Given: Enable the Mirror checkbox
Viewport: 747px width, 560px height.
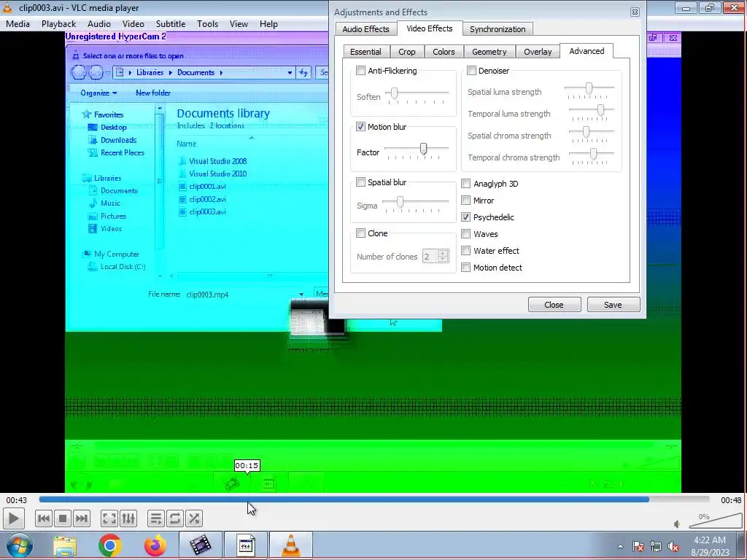Looking at the screenshot, I should (x=466, y=201).
